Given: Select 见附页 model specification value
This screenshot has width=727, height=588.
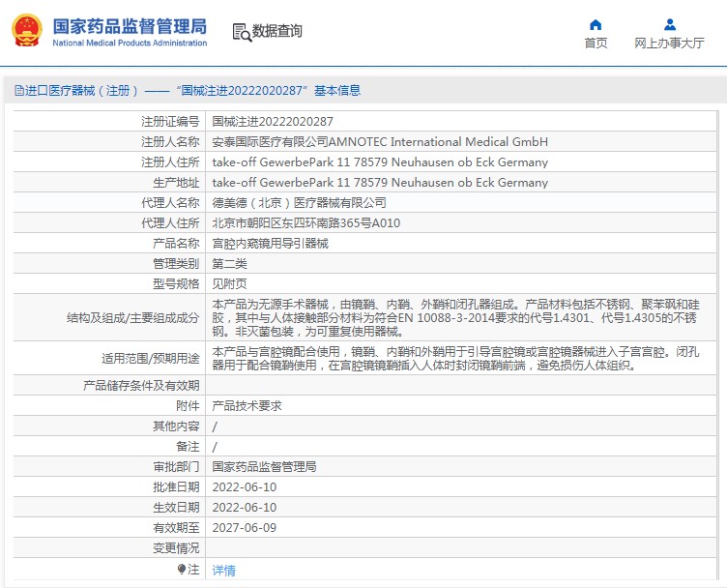Looking at the screenshot, I should tap(229, 283).
